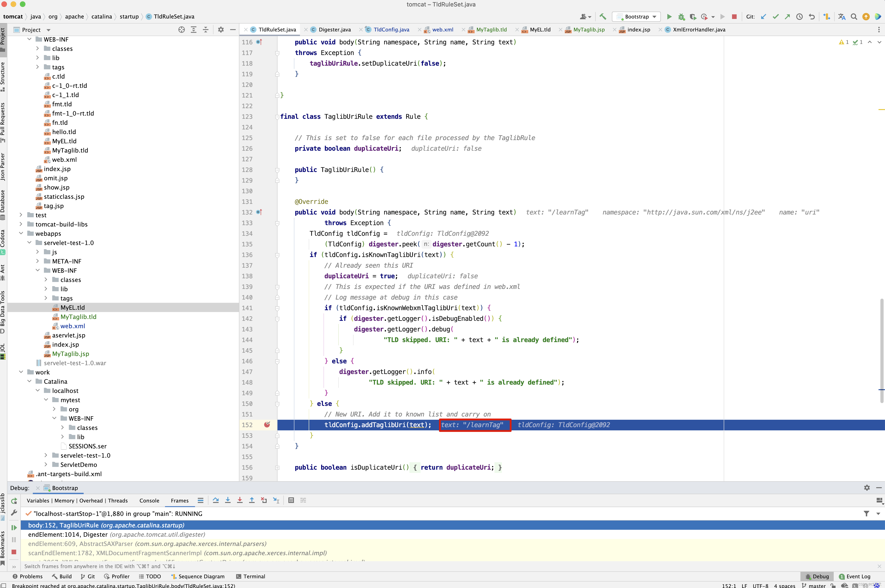Open Project panel settings gear
This screenshot has height=588, width=885.
[221, 30]
